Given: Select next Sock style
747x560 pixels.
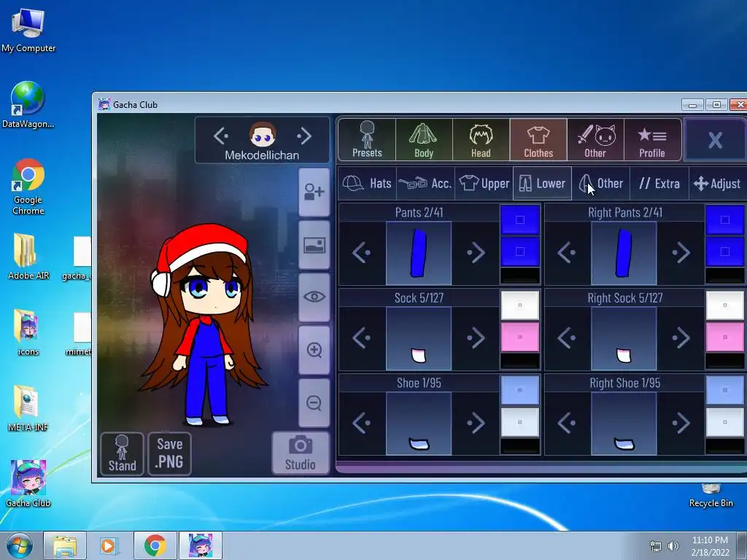Looking at the screenshot, I should 476,338.
